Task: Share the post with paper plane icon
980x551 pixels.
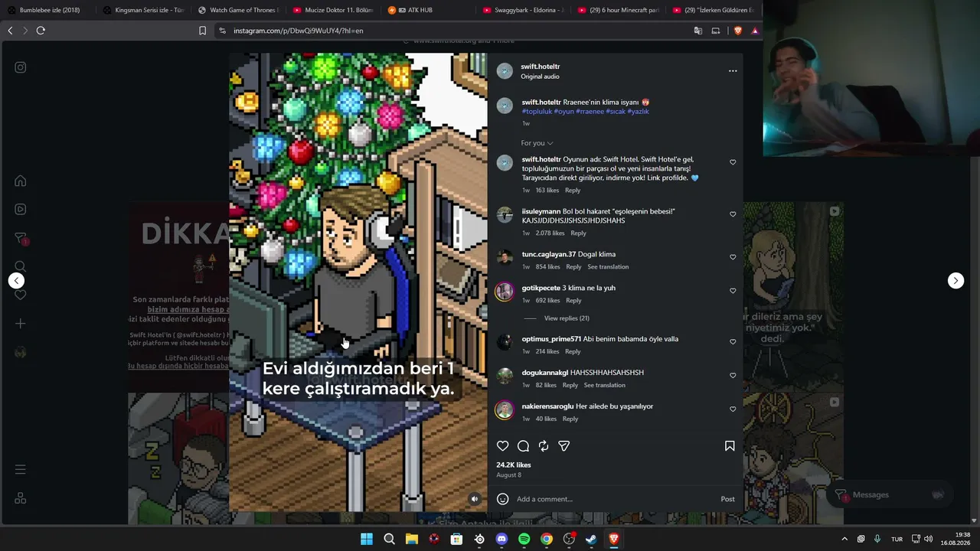Action: [564, 446]
